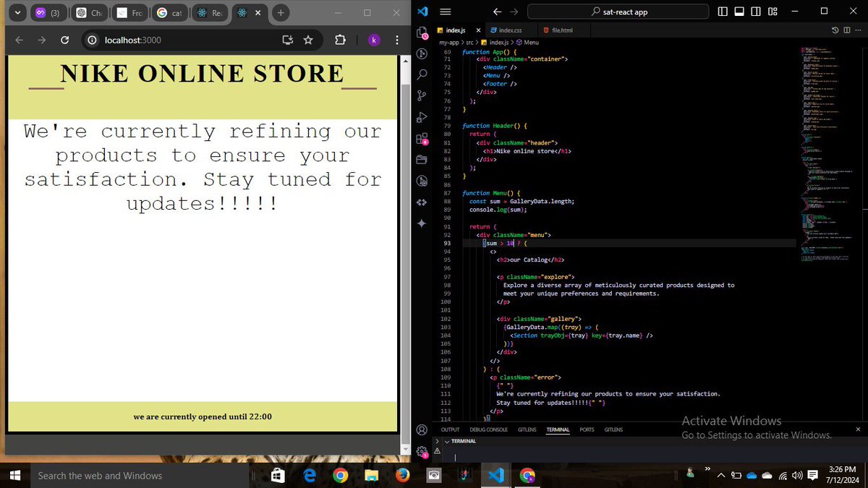Screen dimensions: 868x488
Task: Switch to the 'Fro' Chrome tab
Action: (130, 13)
